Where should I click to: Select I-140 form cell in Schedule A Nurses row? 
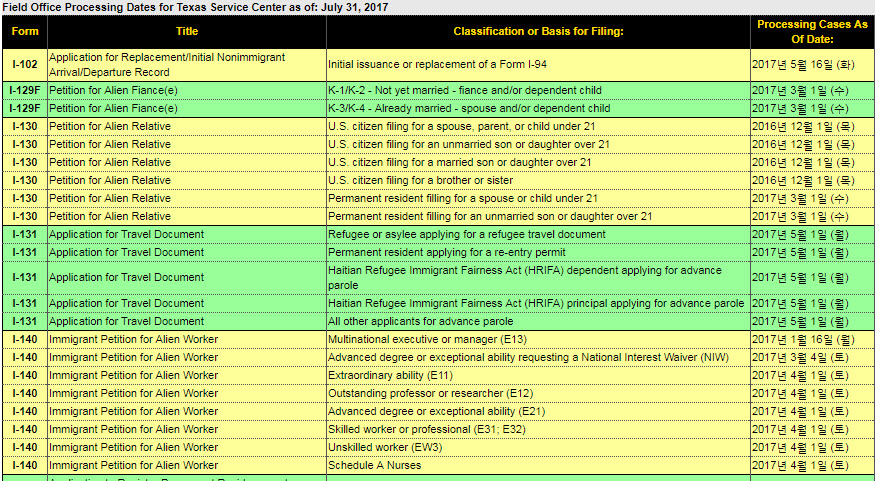pos(25,465)
